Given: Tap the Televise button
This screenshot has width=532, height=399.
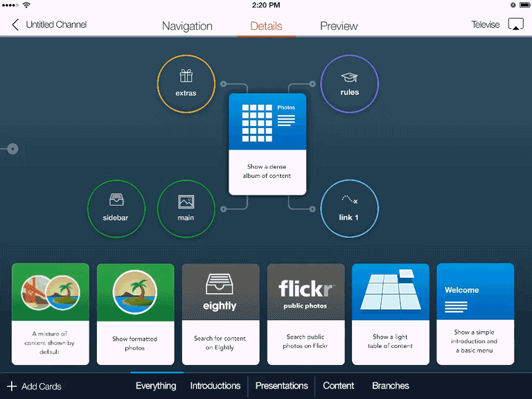Looking at the screenshot, I should click(486, 24).
